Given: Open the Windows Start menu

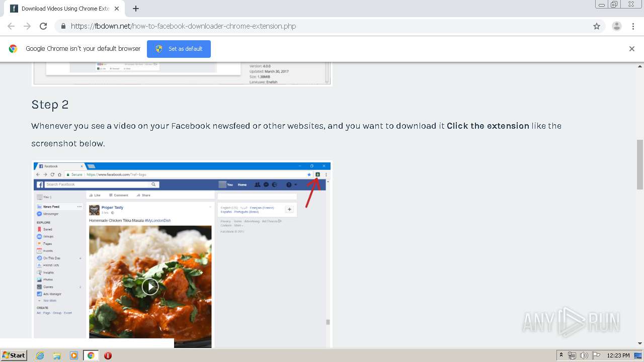Looking at the screenshot, I should click(x=14, y=355).
